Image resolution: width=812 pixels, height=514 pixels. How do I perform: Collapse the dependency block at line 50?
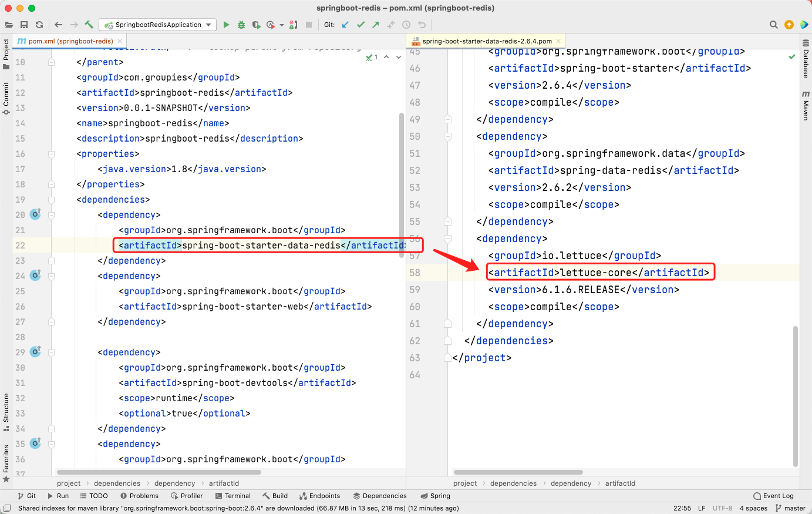[x=447, y=136]
